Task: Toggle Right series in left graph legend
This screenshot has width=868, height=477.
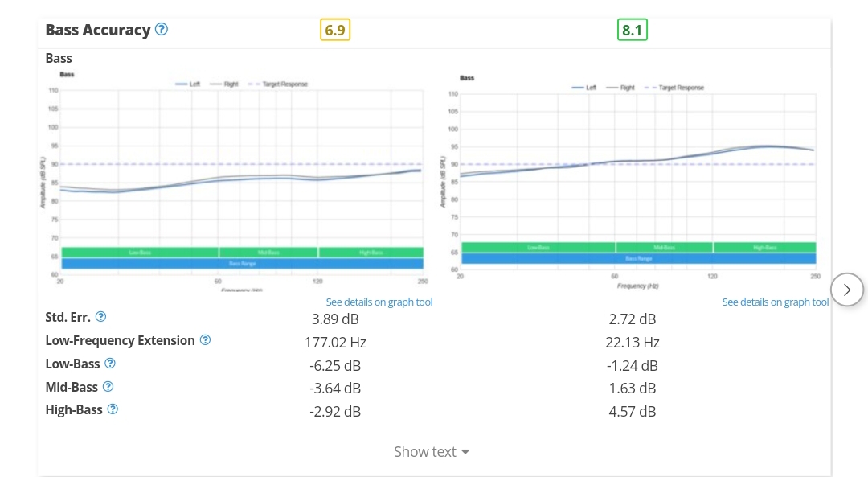Action: click(223, 84)
